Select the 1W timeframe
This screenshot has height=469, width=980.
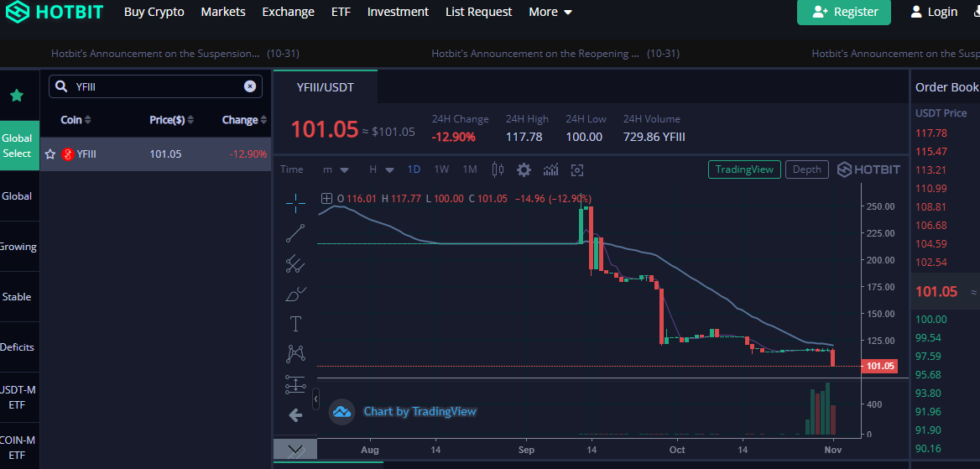[442, 169]
